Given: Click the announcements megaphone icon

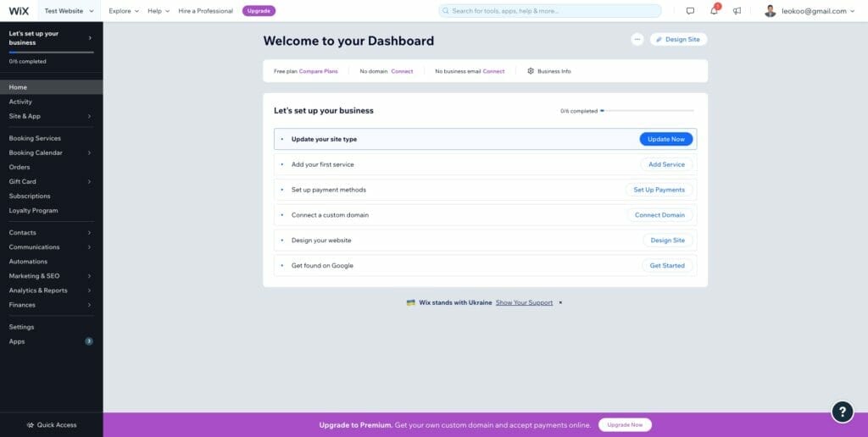Looking at the screenshot, I should coord(737,11).
